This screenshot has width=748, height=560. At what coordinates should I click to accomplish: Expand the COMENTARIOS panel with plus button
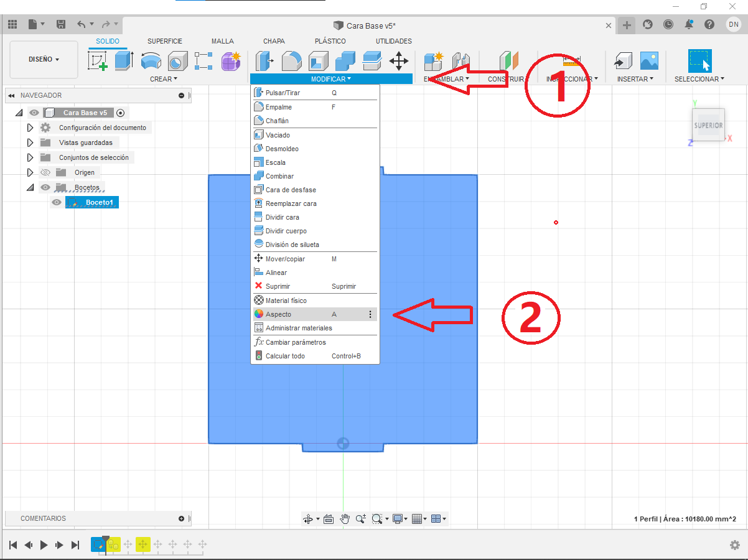pos(181,518)
